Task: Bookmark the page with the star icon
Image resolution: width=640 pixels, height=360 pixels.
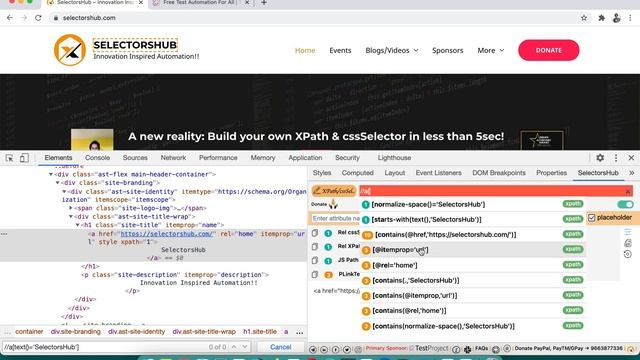Action: (584, 18)
